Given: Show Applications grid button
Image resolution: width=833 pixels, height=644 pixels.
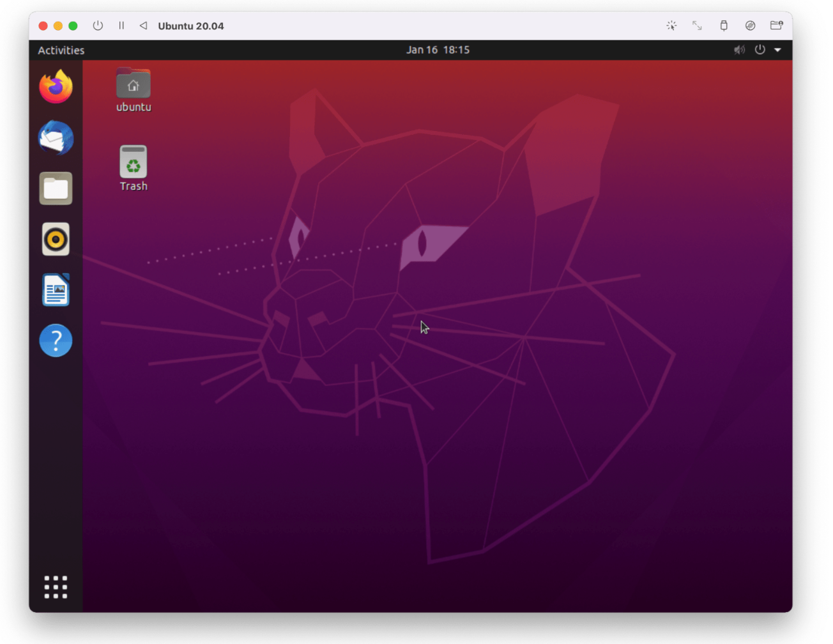Looking at the screenshot, I should point(56,586).
